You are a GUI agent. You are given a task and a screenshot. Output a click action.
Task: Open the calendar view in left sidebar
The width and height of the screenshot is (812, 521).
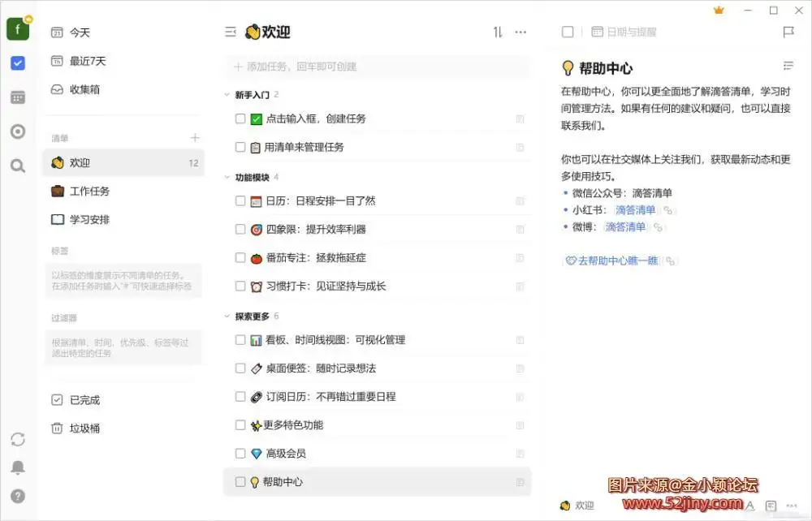(x=18, y=97)
